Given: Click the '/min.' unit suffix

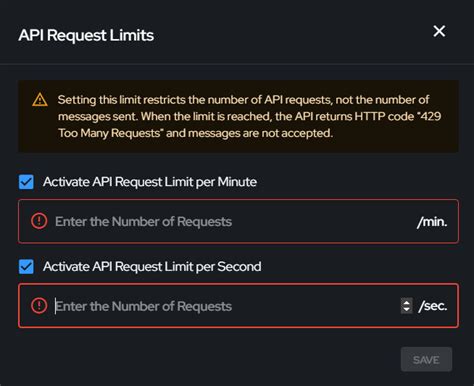Looking at the screenshot, I should click(x=432, y=222).
